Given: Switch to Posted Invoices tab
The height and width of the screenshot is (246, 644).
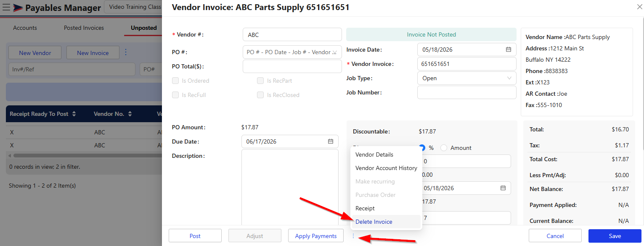Looking at the screenshot, I should click(x=84, y=28).
